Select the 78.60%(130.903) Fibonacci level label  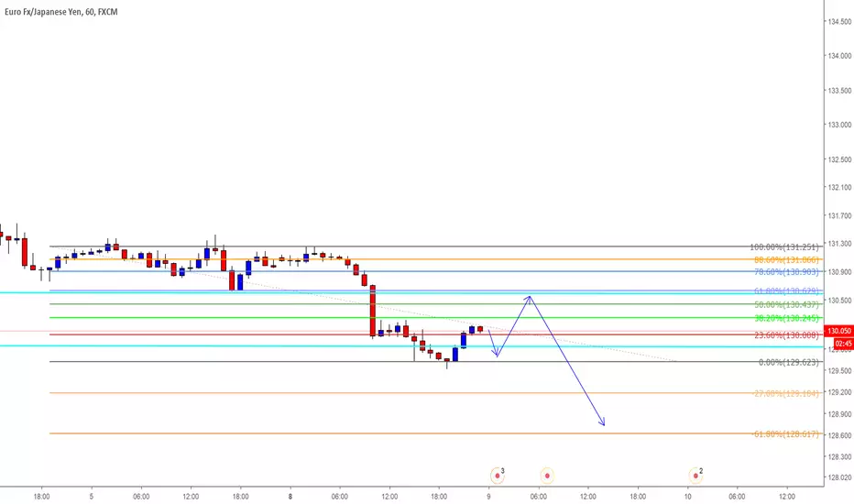click(x=786, y=271)
